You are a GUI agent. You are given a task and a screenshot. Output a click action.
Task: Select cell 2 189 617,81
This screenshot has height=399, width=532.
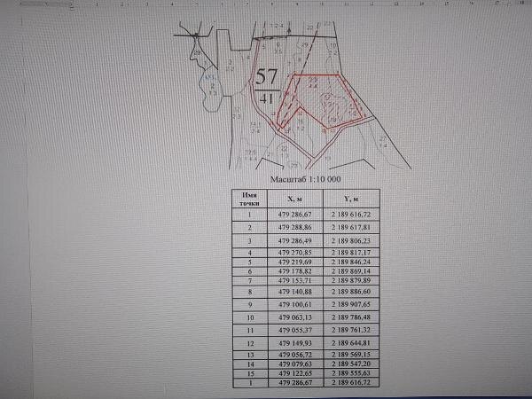(x=351, y=227)
